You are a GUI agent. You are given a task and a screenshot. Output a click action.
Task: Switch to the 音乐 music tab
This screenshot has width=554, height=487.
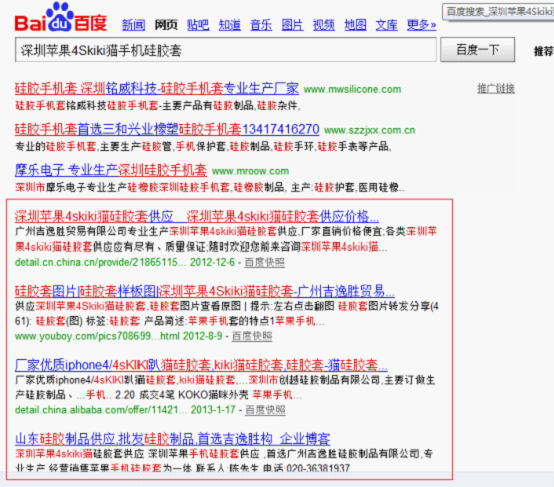point(261,25)
